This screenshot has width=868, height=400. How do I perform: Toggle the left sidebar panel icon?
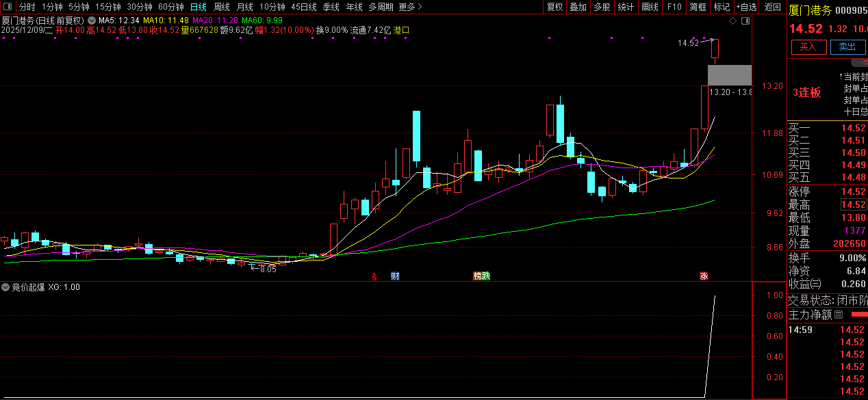coord(8,7)
